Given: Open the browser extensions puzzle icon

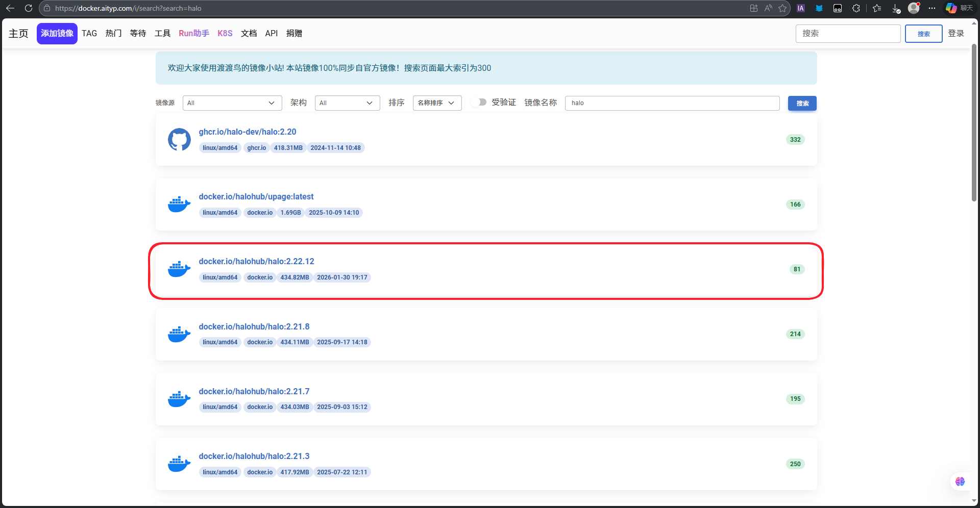Looking at the screenshot, I should [x=856, y=8].
